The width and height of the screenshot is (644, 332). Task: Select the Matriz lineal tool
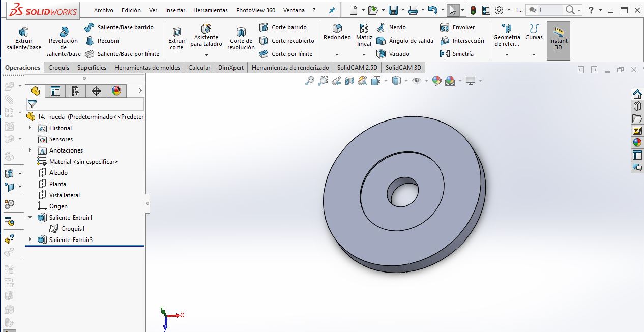point(364,36)
